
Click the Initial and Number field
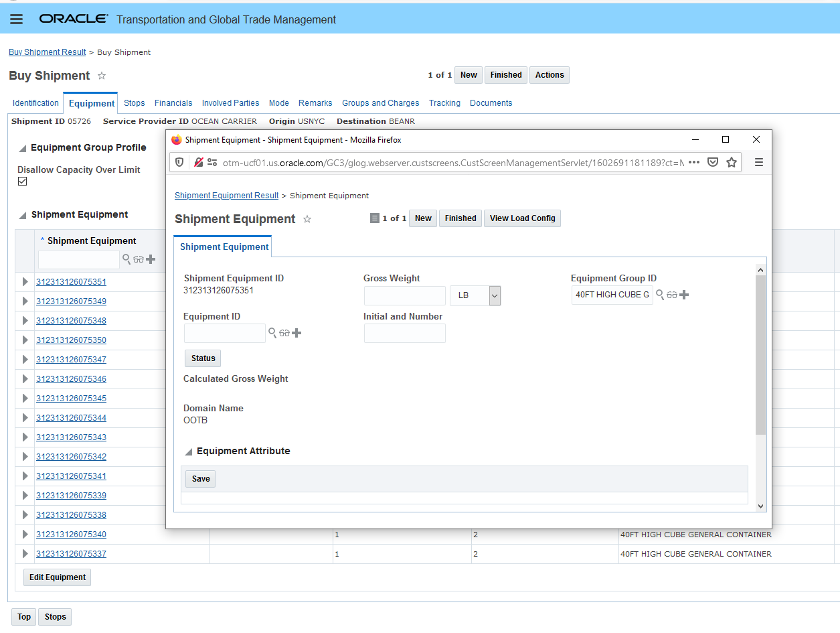coord(405,334)
